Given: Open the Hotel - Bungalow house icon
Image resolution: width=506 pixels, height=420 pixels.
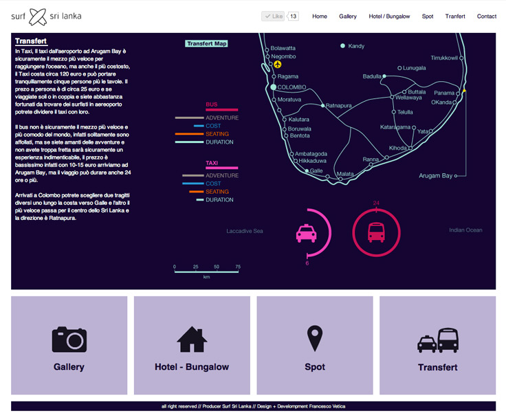Looking at the screenshot, I should tap(192, 339).
